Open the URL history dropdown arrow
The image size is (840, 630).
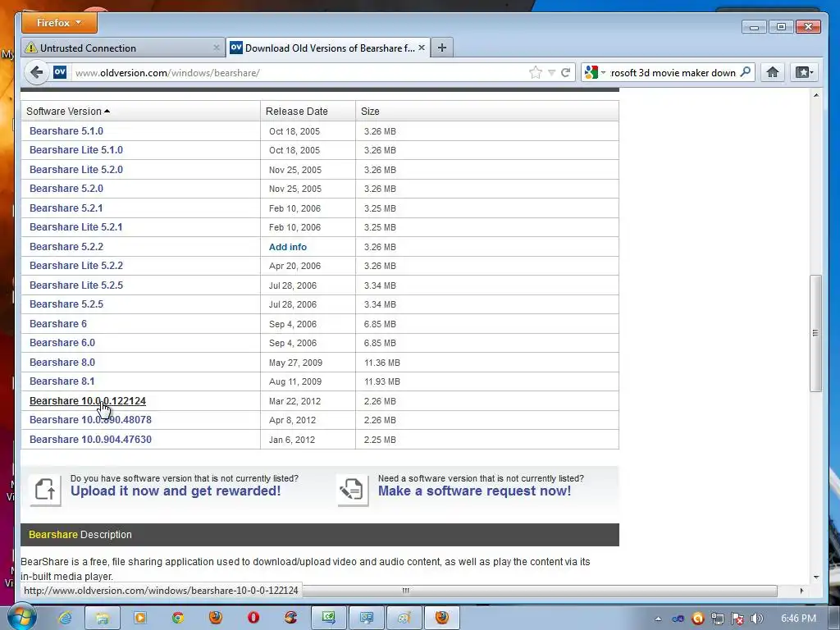[x=551, y=73]
